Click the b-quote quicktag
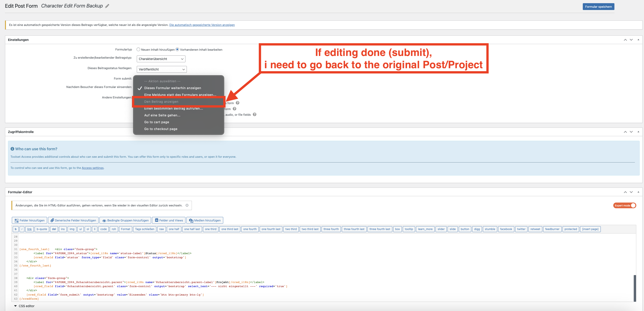The height and width of the screenshot is (311, 644). click(42, 229)
